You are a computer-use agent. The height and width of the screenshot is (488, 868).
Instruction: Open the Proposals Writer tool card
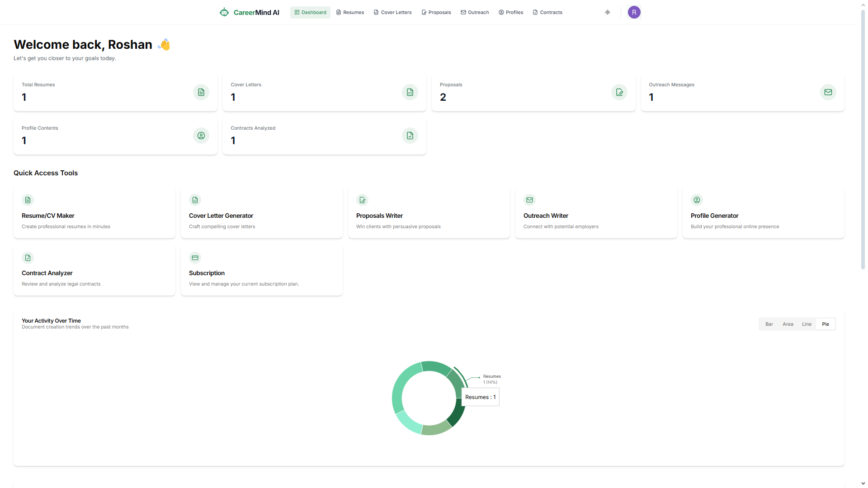(x=429, y=213)
